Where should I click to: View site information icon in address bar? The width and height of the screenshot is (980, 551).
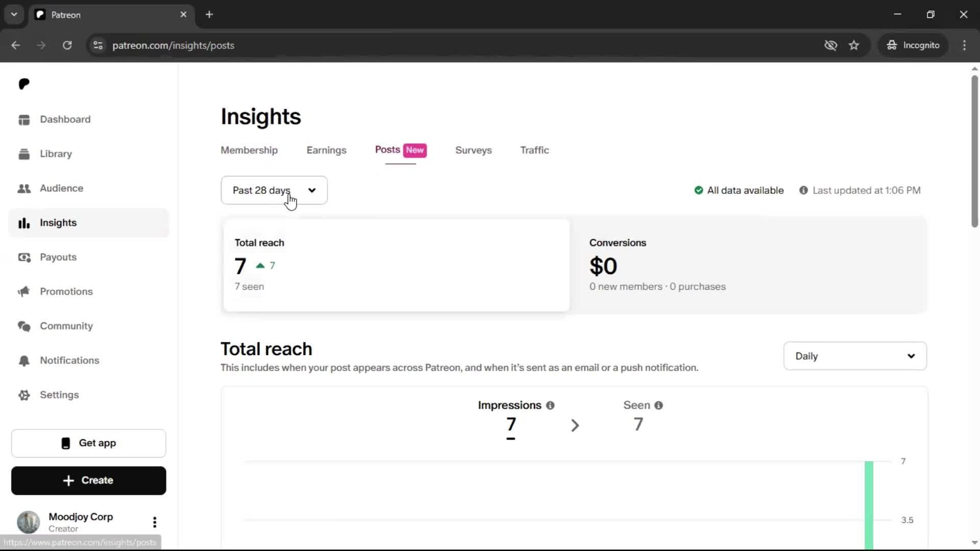pos(98,45)
